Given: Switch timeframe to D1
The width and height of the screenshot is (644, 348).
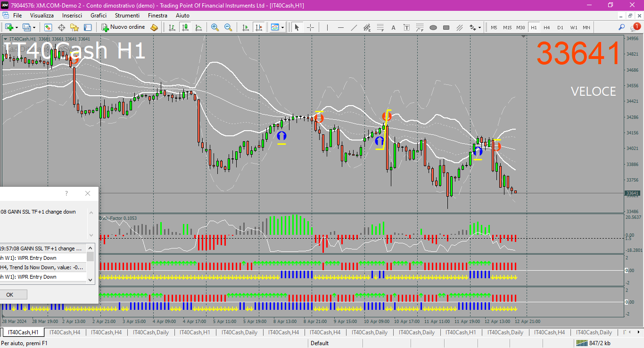Looking at the screenshot, I should coord(560,27).
